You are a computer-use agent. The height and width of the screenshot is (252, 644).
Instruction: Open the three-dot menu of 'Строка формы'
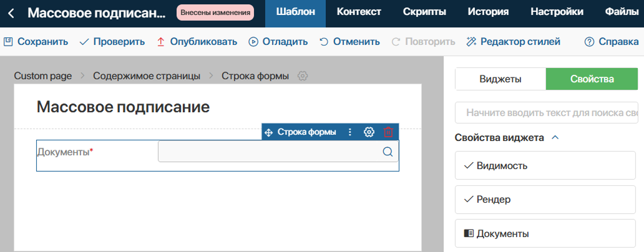click(x=350, y=132)
